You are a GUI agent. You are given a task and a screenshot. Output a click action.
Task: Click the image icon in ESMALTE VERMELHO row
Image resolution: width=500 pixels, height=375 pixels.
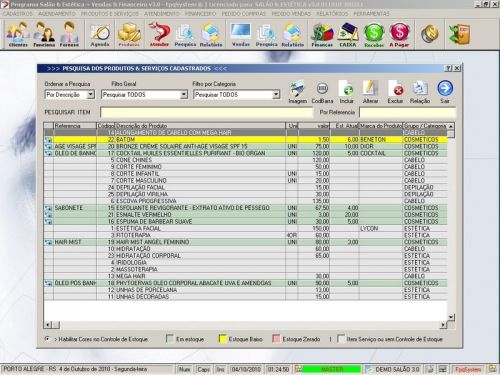pos(49,215)
